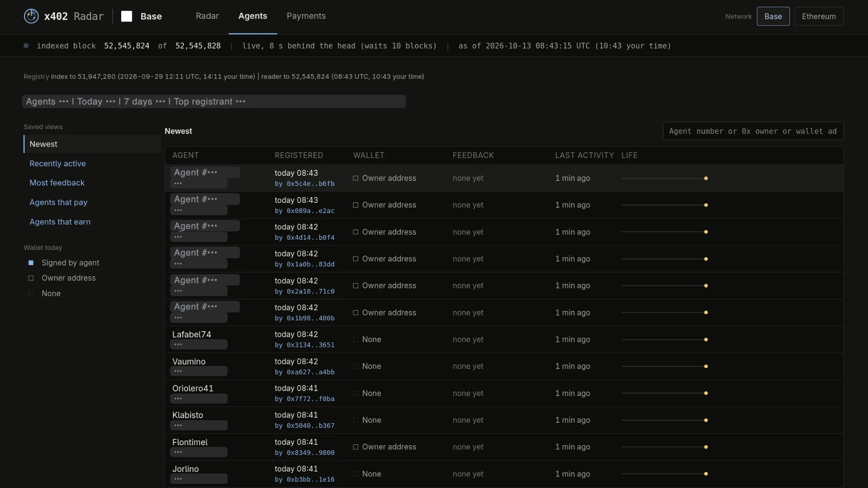Select the Newest saved view

point(92,144)
